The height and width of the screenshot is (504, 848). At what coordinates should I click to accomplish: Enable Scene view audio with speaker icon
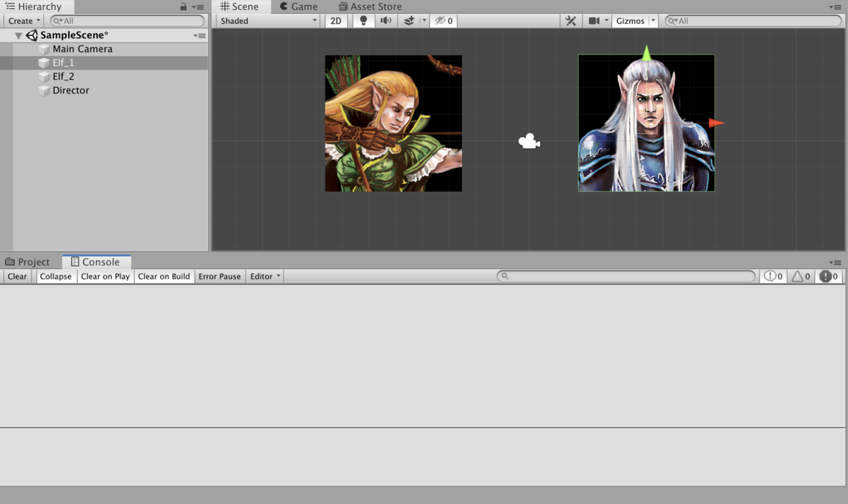click(386, 21)
